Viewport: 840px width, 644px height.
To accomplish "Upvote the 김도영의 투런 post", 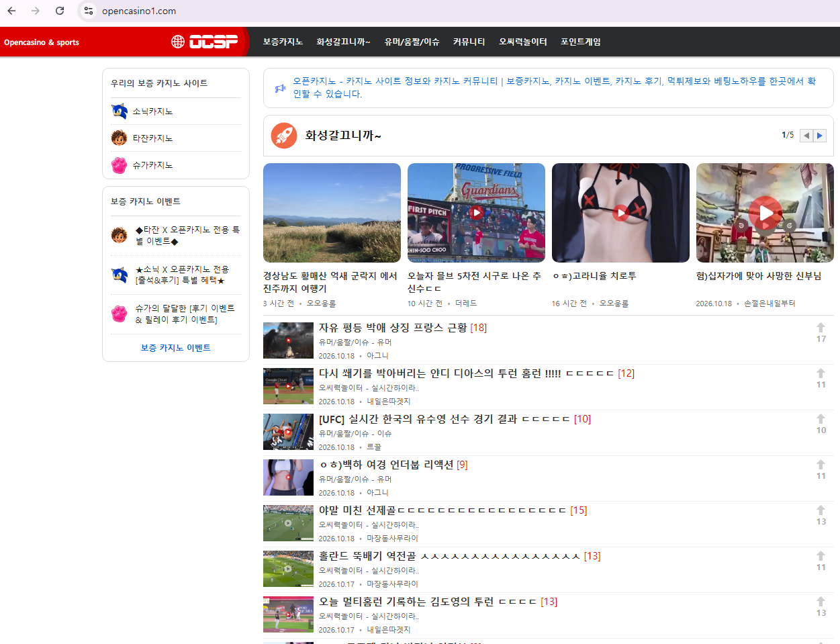I will click(x=821, y=602).
